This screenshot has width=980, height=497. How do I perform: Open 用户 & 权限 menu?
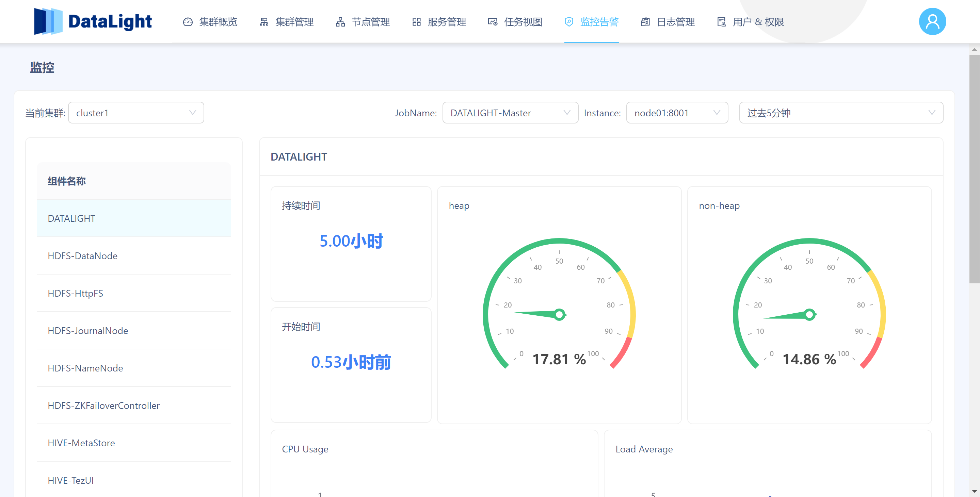pyautogui.click(x=758, y=22)
